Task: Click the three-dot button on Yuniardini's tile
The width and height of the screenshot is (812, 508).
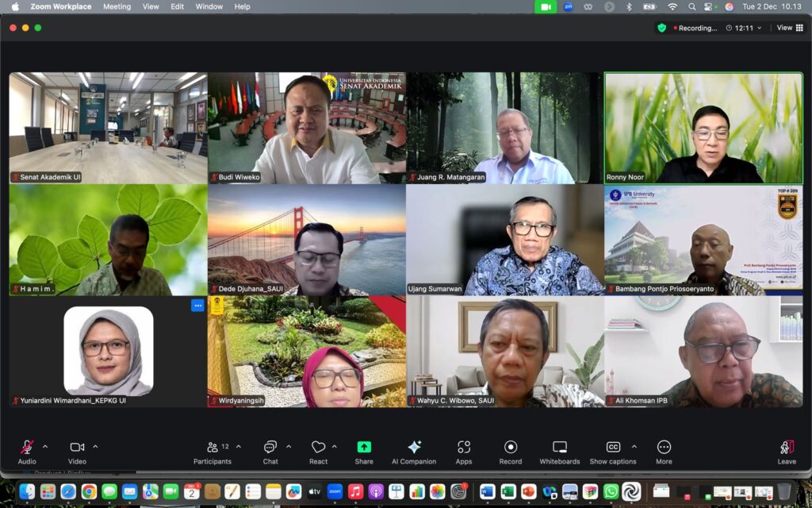Action: 197,305
